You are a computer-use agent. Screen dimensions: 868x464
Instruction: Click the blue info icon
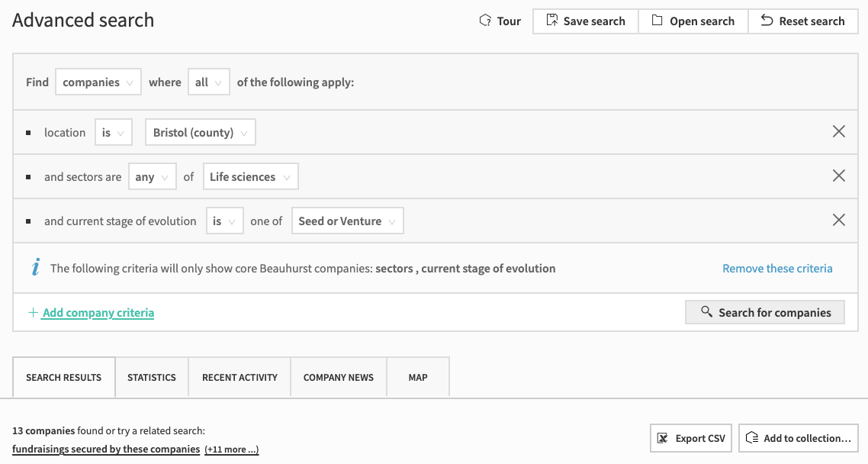[35, 268]
